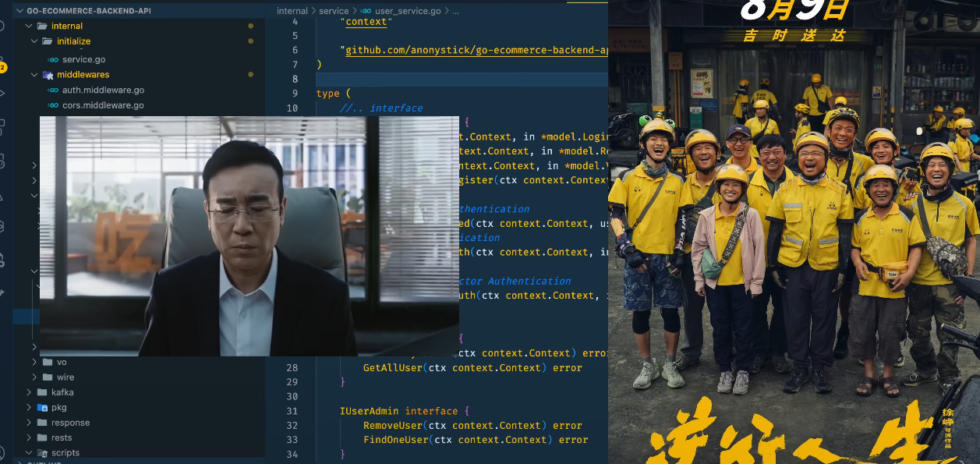Click the Go icon in the breadcrumb bar
980x464 pixels.
pyautogui.click(x=365, y=11)
